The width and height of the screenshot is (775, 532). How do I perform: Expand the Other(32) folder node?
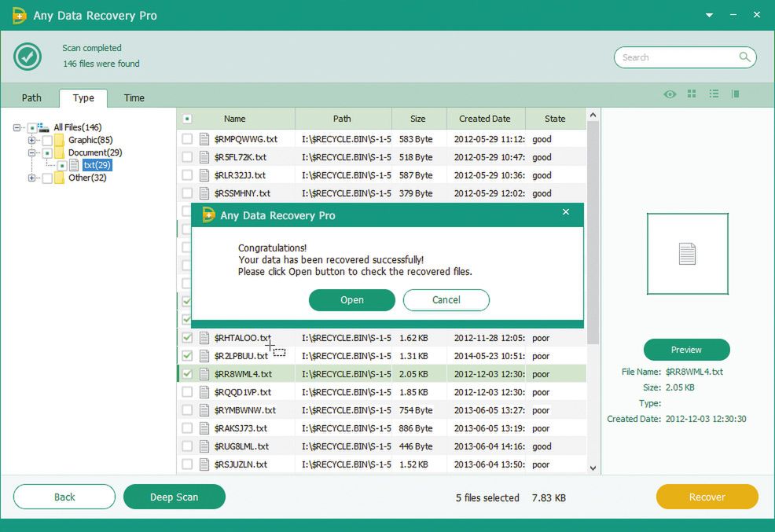(x=32, y=178)
